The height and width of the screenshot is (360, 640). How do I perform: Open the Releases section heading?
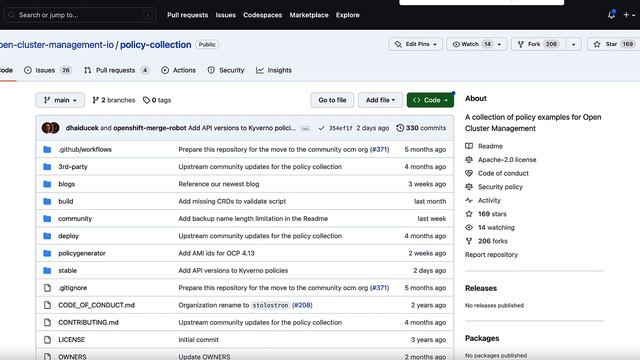481,288
